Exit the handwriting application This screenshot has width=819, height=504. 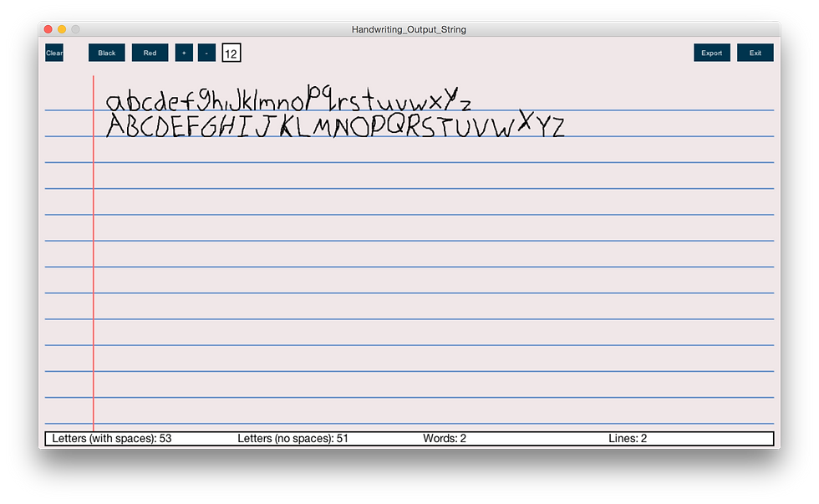[x=755, y=53]
